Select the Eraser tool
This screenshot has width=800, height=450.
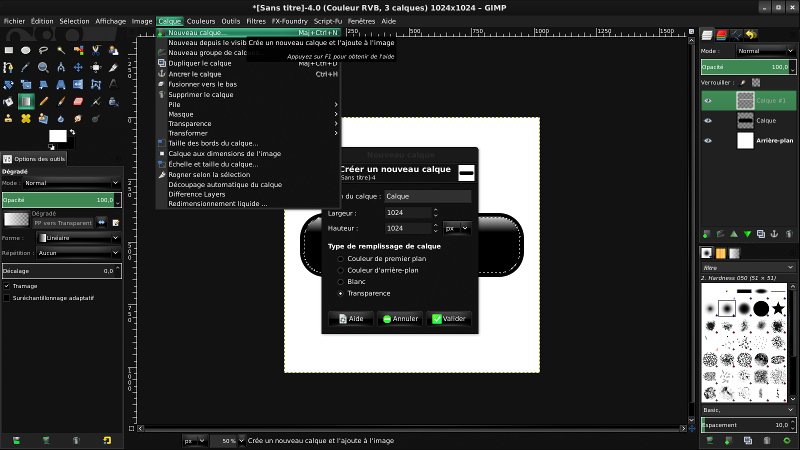click(78, 102)
